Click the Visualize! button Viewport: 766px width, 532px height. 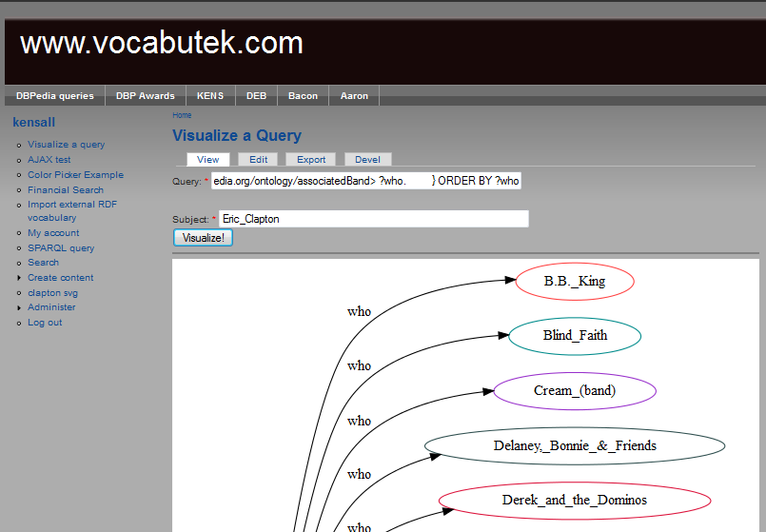coord(204,238)
